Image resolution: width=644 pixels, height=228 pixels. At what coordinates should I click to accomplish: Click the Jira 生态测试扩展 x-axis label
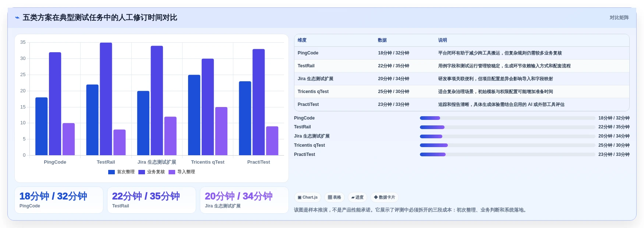(x=157, y=162)
